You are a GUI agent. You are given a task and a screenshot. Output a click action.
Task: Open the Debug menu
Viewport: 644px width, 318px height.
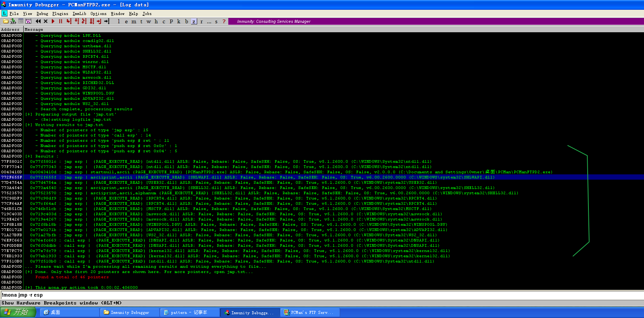[42, 13]
